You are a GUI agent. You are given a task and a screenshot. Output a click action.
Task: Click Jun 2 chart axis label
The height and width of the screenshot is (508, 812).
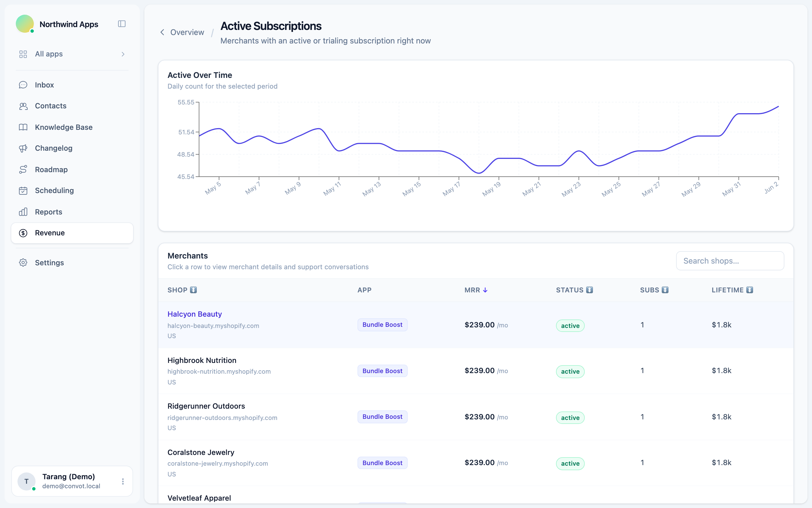(771, 188)
